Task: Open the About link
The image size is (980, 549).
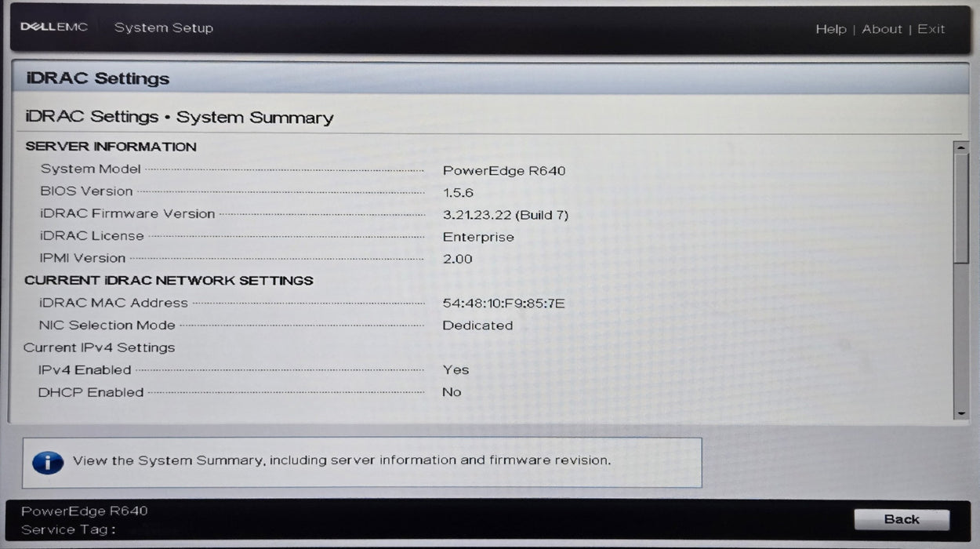Action: [882, 29]
